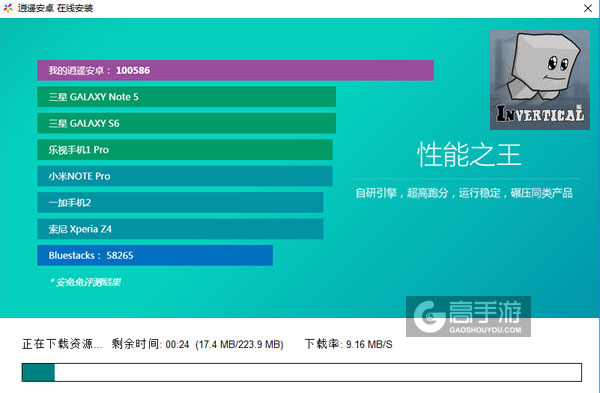Click the 正在下载资源 status text

[62, 344]
